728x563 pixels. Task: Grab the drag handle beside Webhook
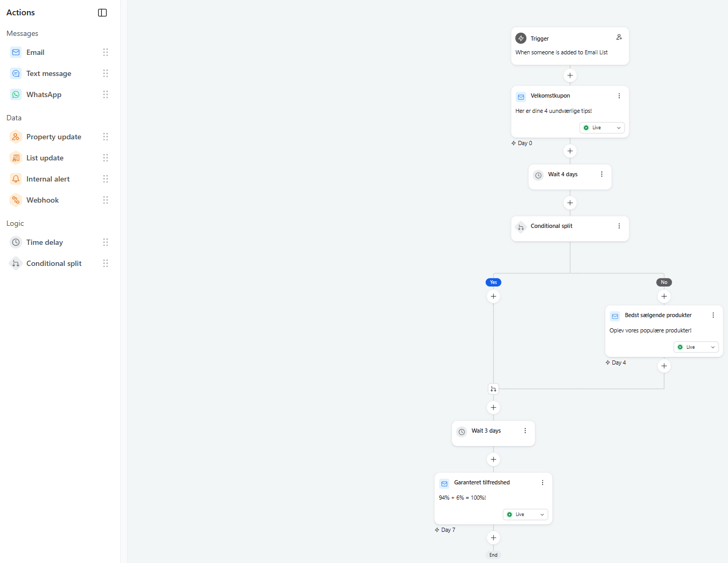click(x=106, y=200)
